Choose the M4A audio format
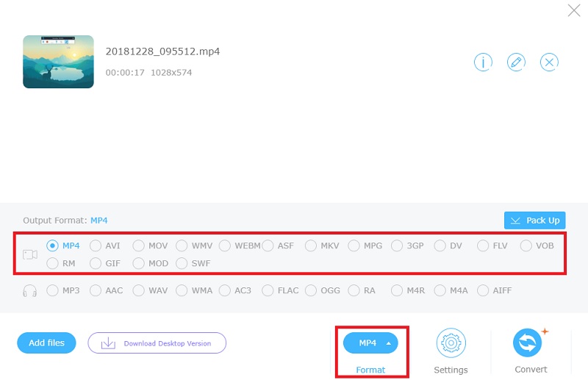Image resolution: width=588 pixels, height=380 pixels. point(441,290)
